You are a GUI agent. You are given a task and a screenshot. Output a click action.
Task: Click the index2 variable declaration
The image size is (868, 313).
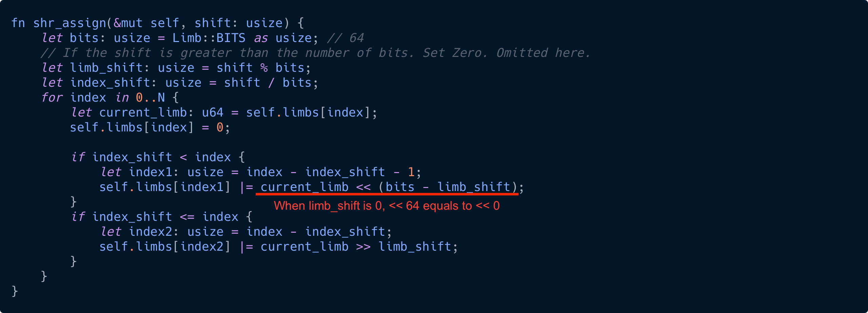click(x=150, y=232)
